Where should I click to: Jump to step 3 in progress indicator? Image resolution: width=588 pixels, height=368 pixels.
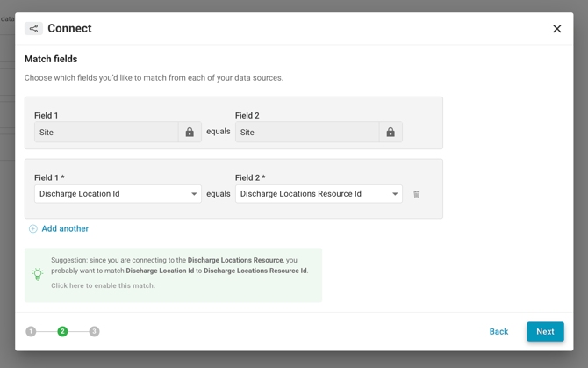pyautogui.click(x=94, y=332)
